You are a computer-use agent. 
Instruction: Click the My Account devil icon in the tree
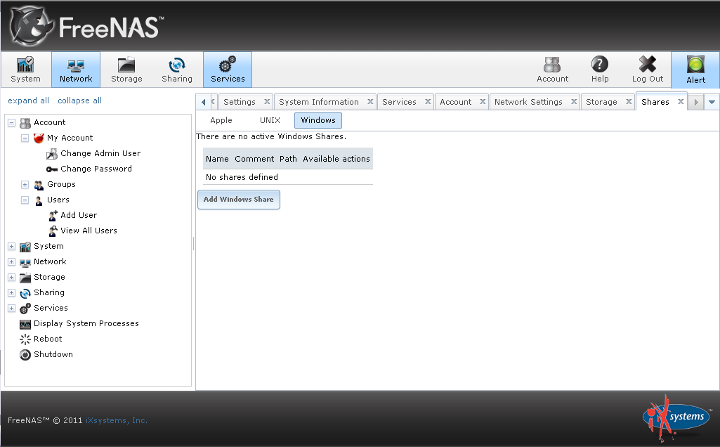click(39, 138)
